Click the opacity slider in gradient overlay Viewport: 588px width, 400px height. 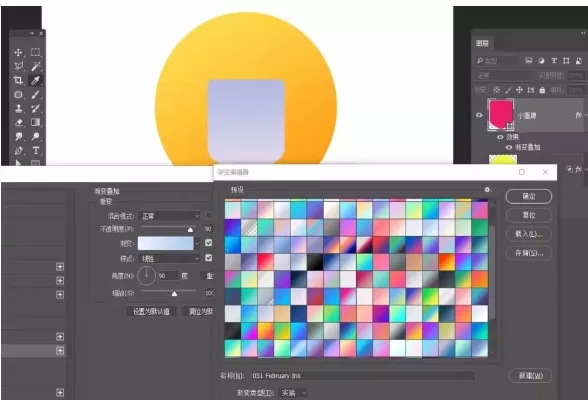[x=168, y=228]
